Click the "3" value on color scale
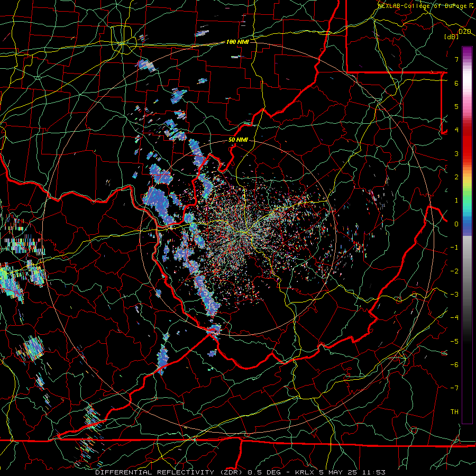This screenshot has width=476, height=476. pos(456,153)
